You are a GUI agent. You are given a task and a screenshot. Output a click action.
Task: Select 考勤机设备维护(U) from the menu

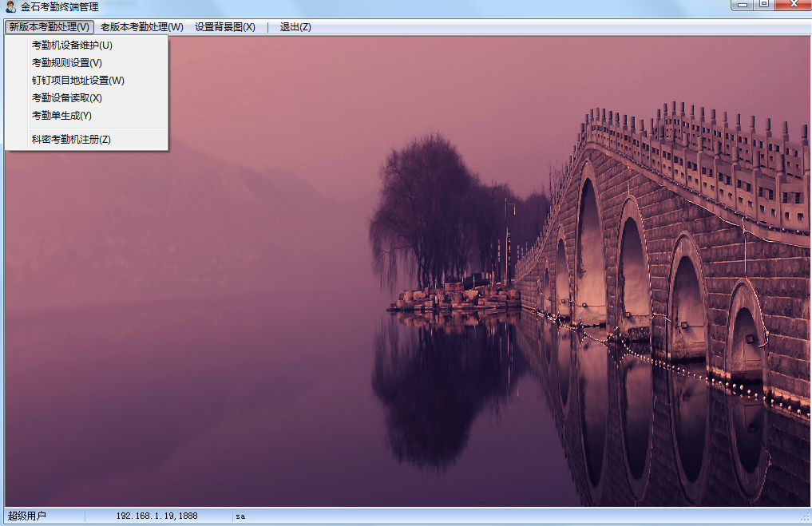point(72,45)
